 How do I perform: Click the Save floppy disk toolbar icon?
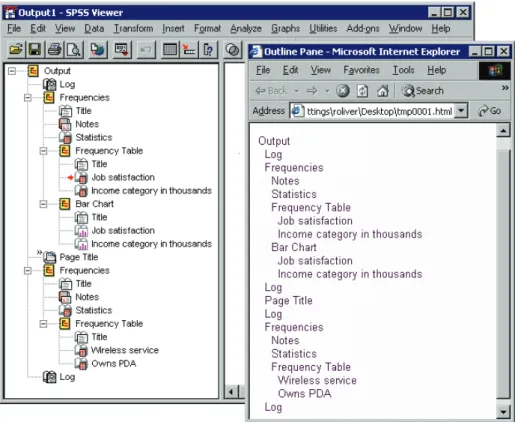tap(35, 50)
